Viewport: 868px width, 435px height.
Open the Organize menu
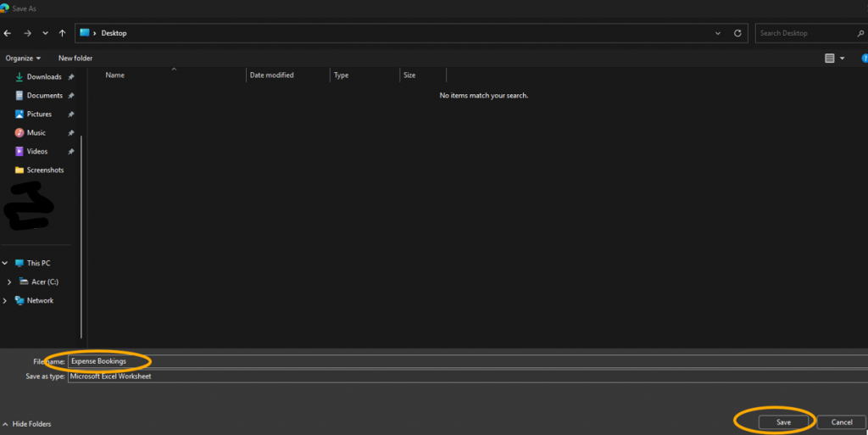click(23, 59)
